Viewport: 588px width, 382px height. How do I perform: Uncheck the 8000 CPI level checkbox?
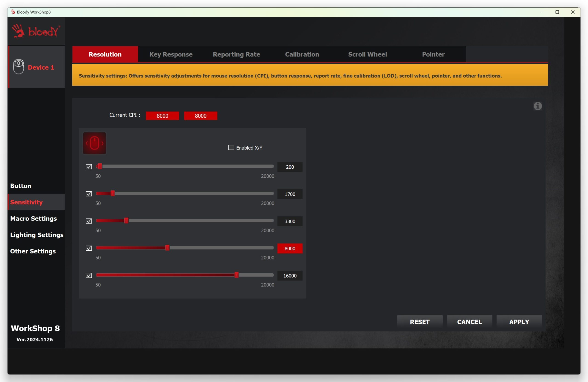(89, 248)
